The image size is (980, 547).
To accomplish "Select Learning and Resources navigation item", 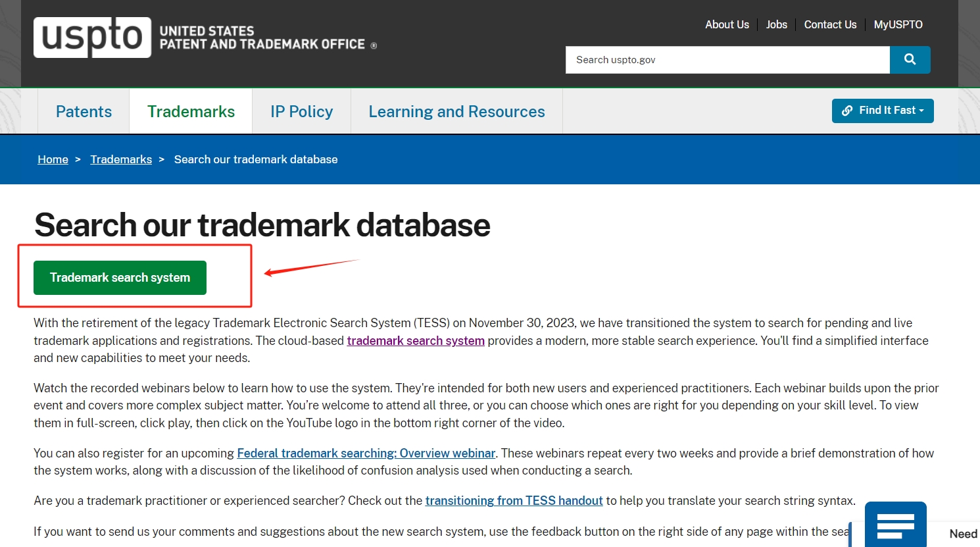I will [x=457, y=111].
